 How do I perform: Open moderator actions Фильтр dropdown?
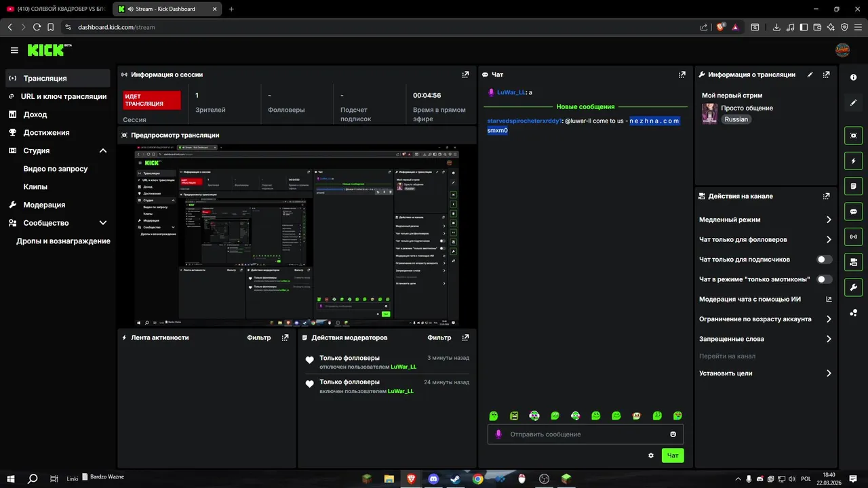(x=439, y=338)
